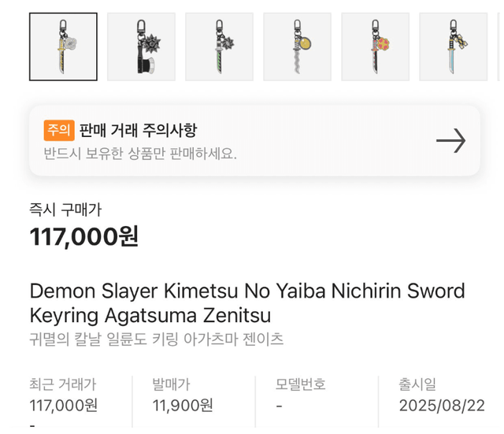Image resolution: width=504 pixels, height=434 pixels.
Task: Click the 모델번호 field
Action: (301, 385)
